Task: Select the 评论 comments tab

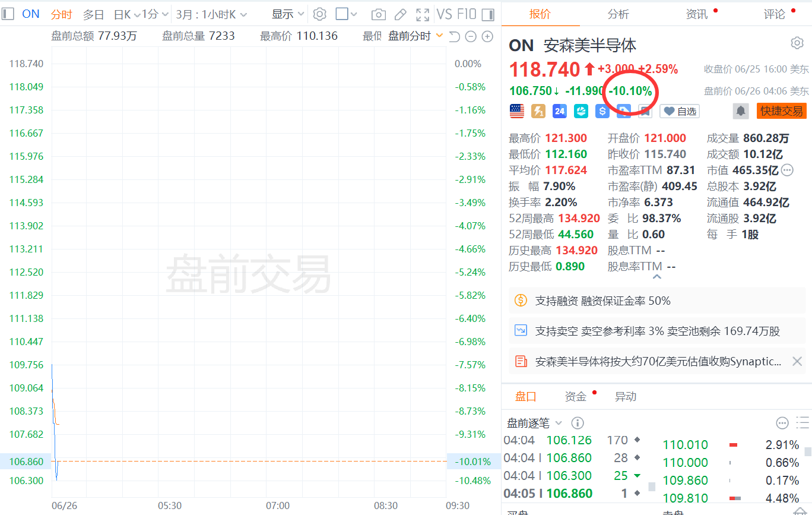Action: click(x=775, y=14)
